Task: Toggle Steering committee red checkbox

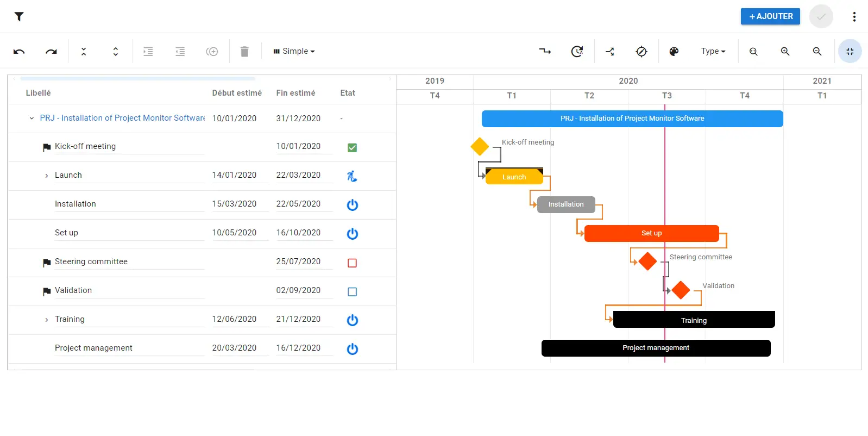Action: 352,263
